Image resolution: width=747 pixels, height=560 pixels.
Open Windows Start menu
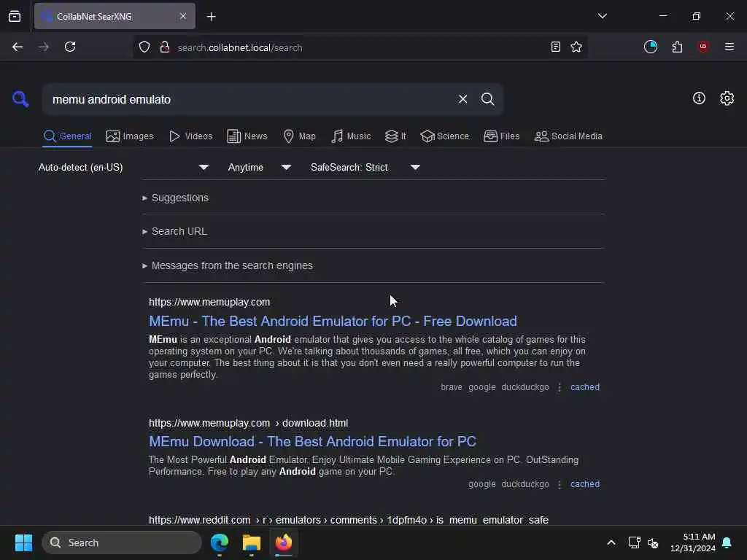click(x=23, y=542)
